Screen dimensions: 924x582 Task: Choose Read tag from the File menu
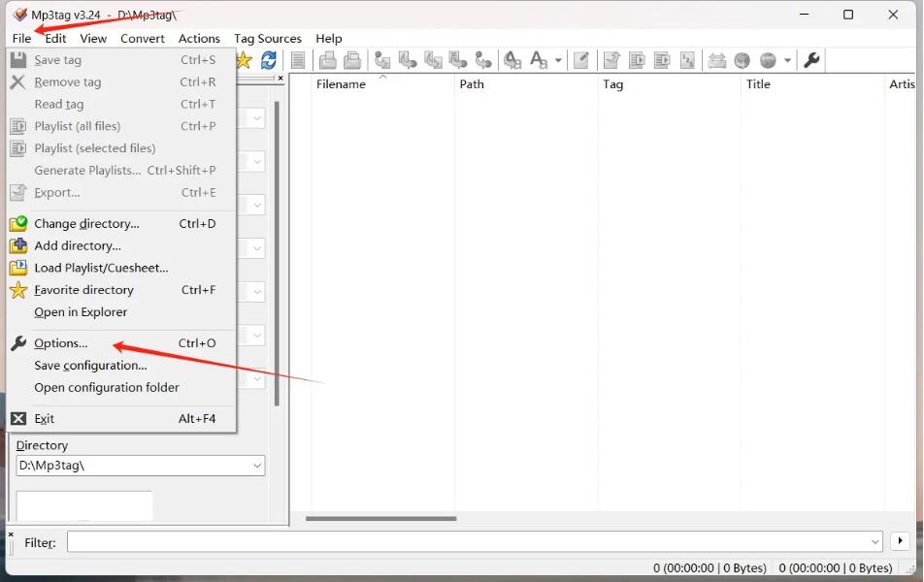pyautogui.click(x=121, y=104)
